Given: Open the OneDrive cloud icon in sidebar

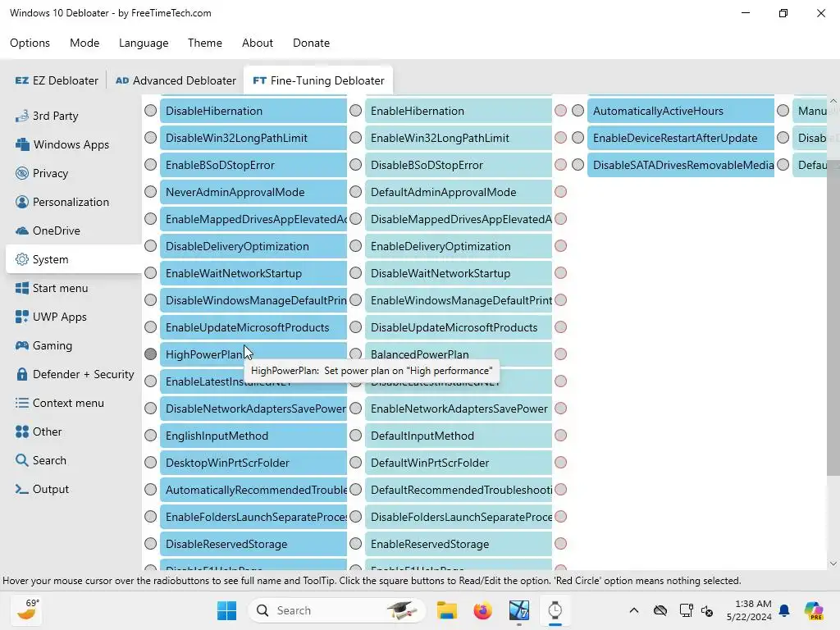Looking at the screenshot, I should (22, 231).
